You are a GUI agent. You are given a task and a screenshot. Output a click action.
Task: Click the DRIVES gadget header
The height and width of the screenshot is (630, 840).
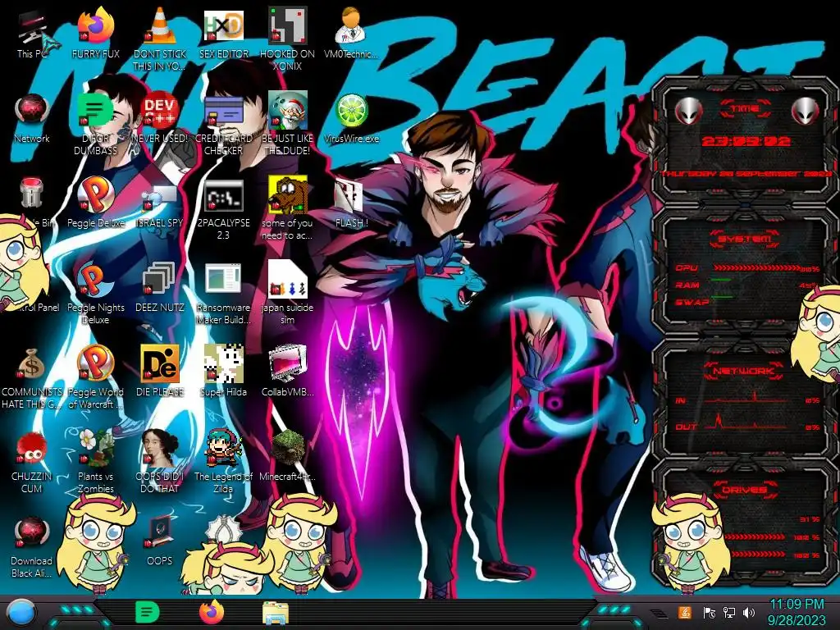745,490
